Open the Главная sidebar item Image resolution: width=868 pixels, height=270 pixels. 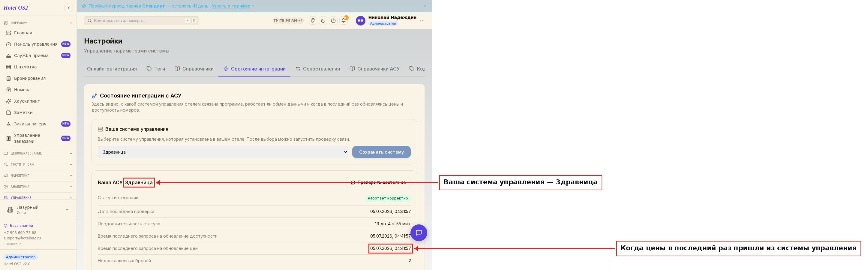pyautogui.click(x=38, y=33)
